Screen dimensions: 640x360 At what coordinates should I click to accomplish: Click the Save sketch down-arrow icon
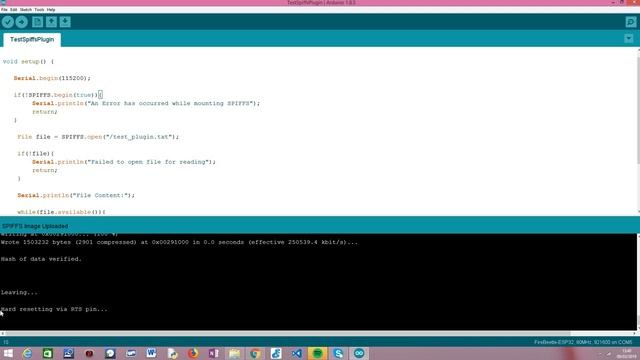click(65, 22)
